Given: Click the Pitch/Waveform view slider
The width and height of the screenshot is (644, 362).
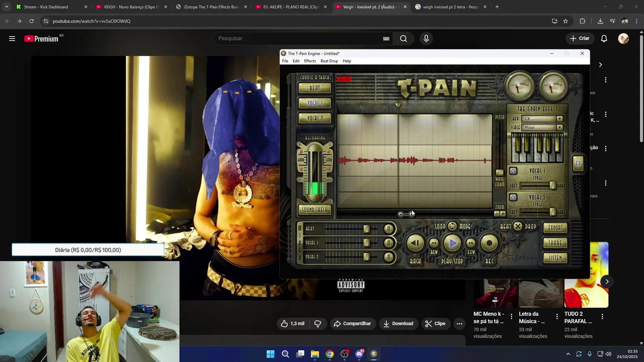Looking at the screenshot, I should tap(500, 173).
